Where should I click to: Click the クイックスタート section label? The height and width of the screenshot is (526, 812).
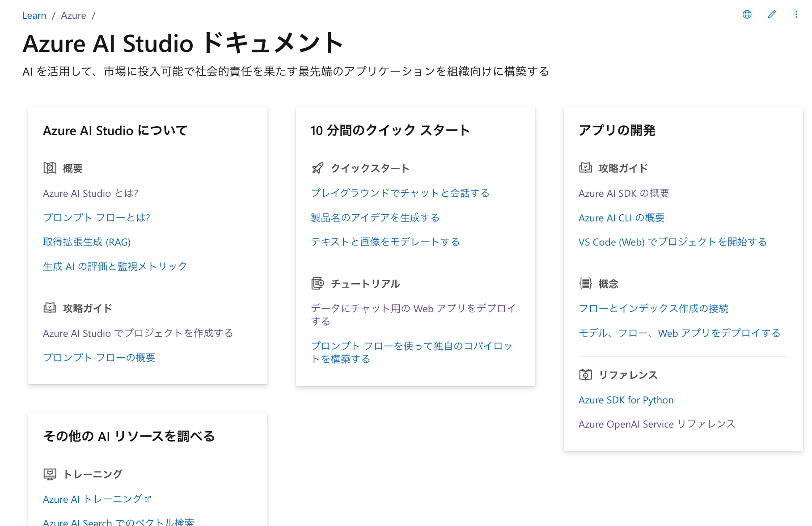click(x=370, y=168)
